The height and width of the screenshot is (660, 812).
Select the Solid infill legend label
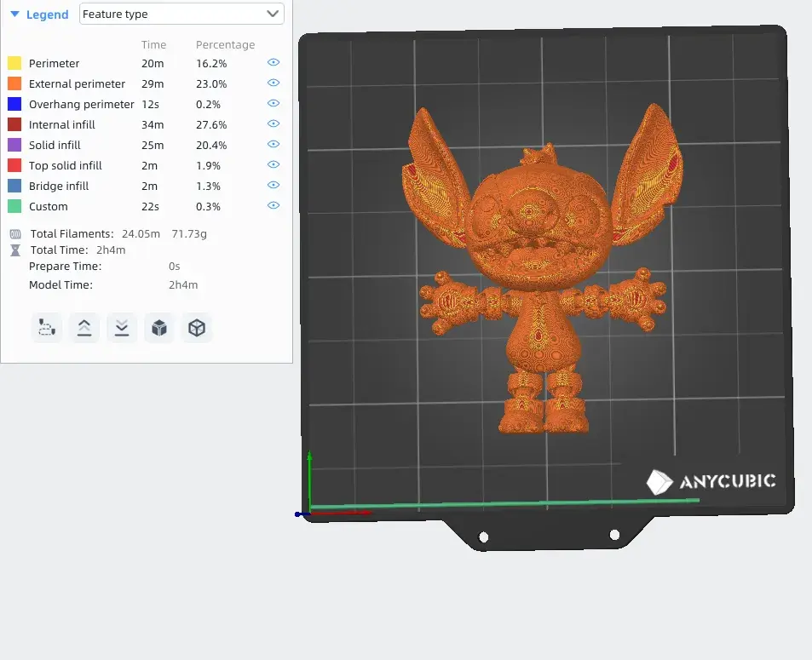pos(55,145)
